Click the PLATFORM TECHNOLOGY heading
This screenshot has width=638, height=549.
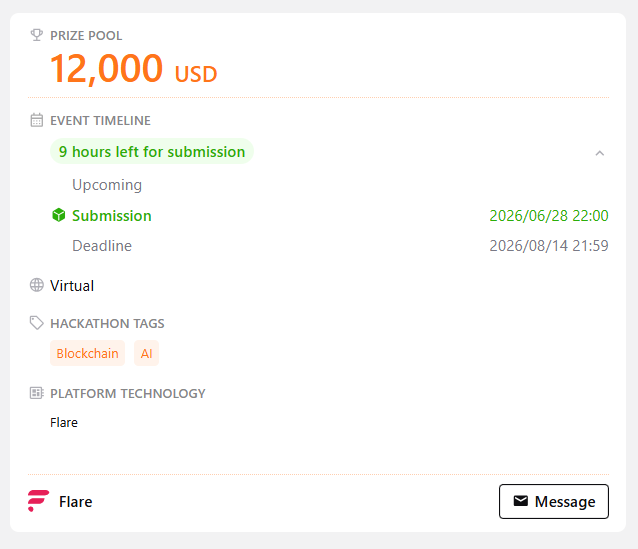[x=128, y=393]
